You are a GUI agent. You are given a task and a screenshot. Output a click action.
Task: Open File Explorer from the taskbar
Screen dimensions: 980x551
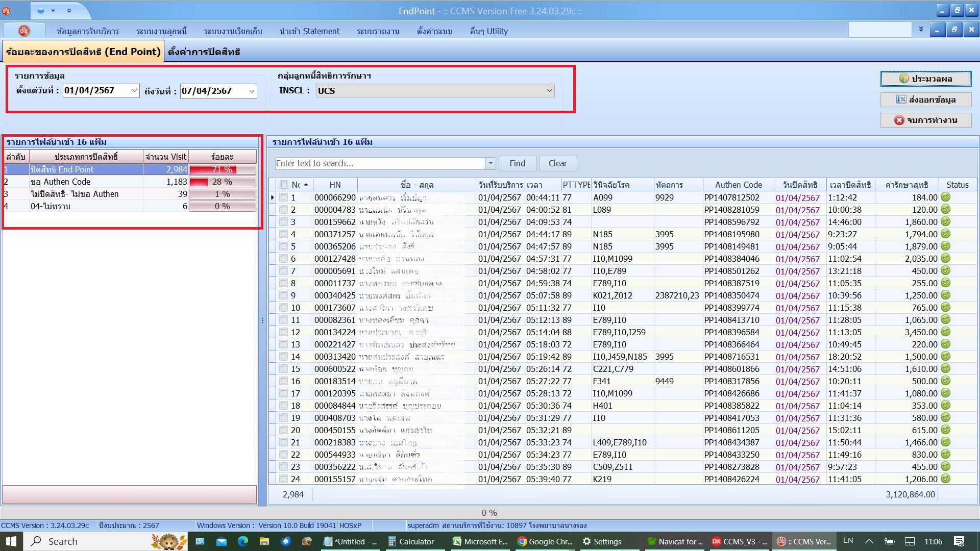pyautogui.click(x=264, y=541)
